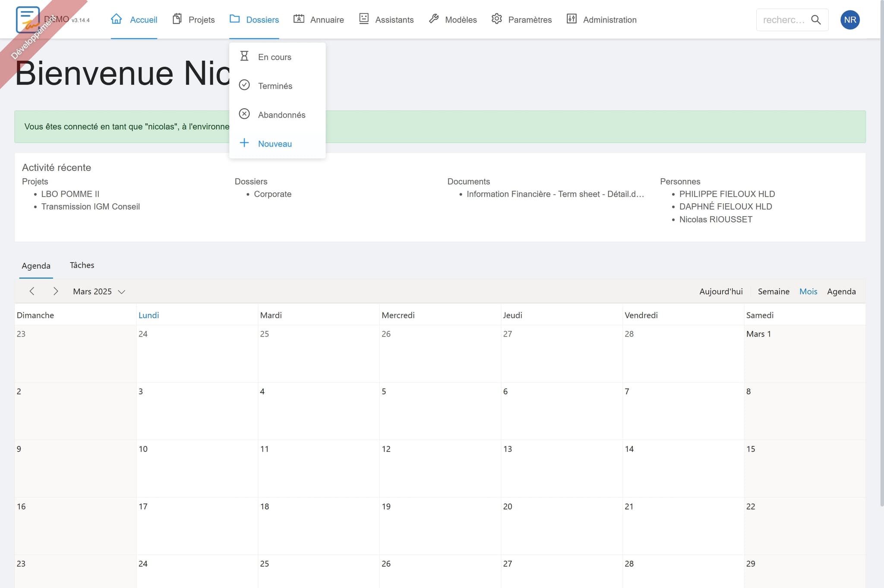
Task: Switch calendar to Mois view
Action: pyautogui.click(x=808, y=292)
